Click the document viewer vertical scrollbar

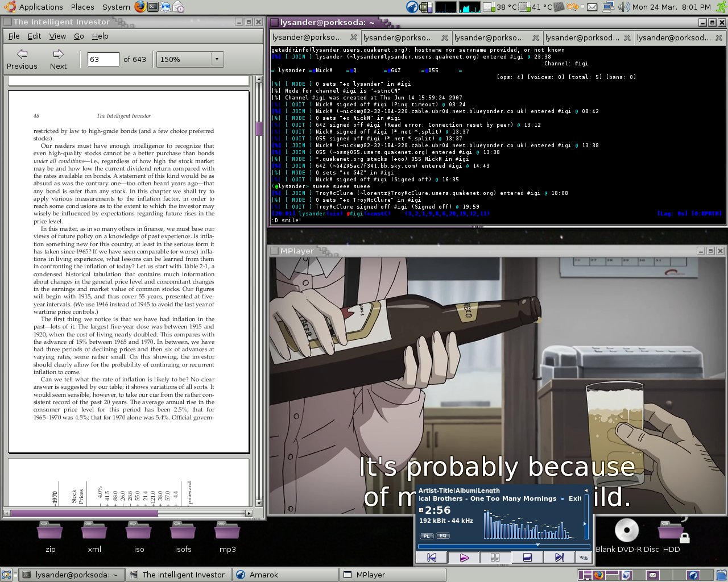[x=259, y=292]
